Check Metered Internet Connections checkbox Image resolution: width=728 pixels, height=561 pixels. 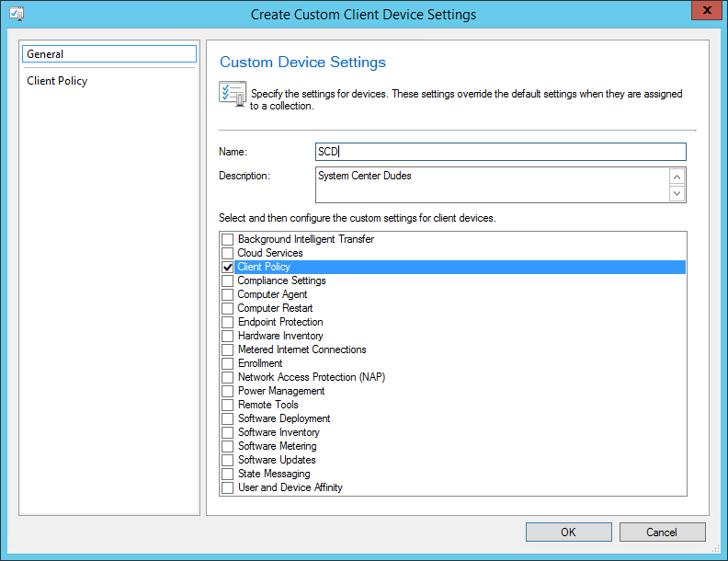tap(228, 349)
